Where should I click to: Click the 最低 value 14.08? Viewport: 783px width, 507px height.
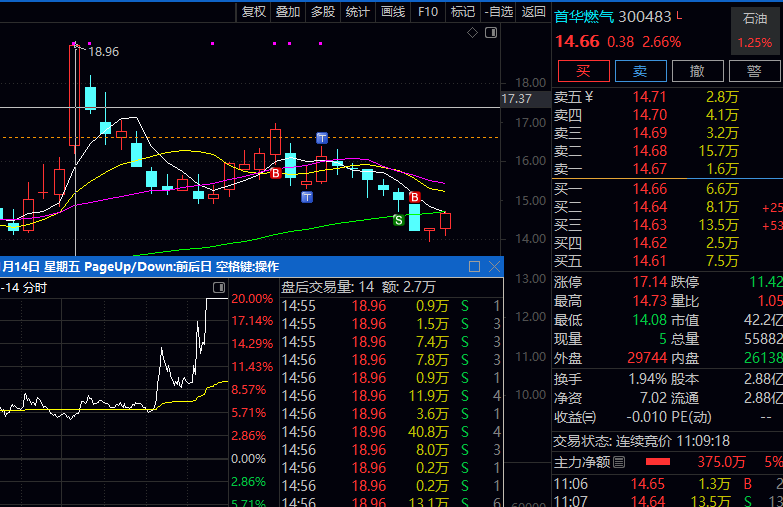pos(650,320)
